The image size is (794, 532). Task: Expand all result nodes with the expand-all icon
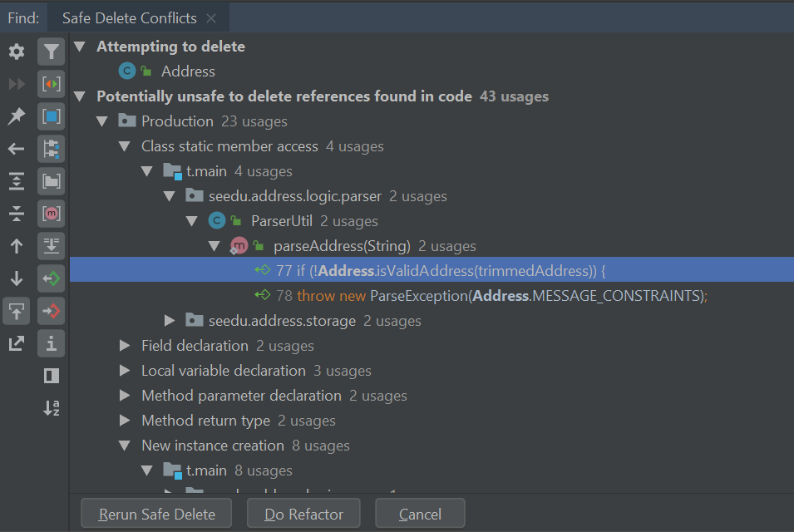pos(17,181)
